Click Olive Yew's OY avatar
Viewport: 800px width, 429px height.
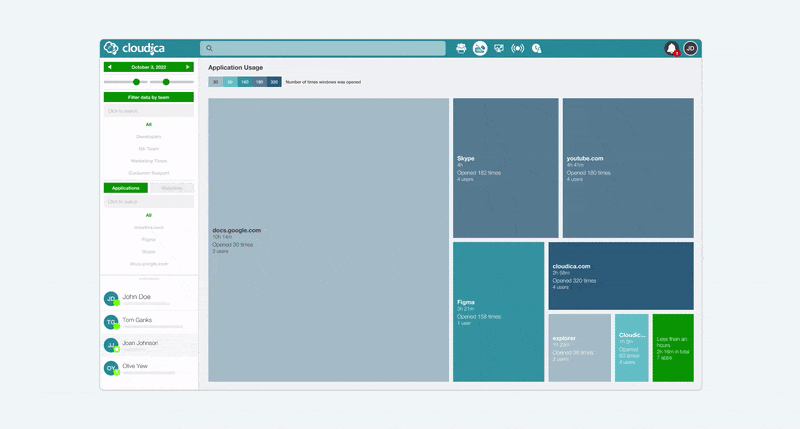pyautogui.click(x=111, y=368)
